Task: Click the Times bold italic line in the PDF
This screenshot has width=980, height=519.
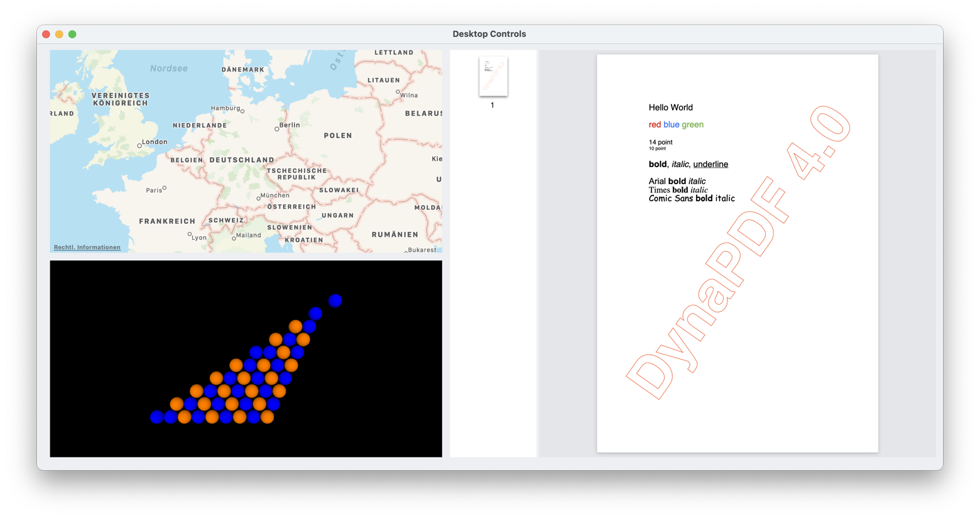Action: pyautogui.click(x=678, y=190)
